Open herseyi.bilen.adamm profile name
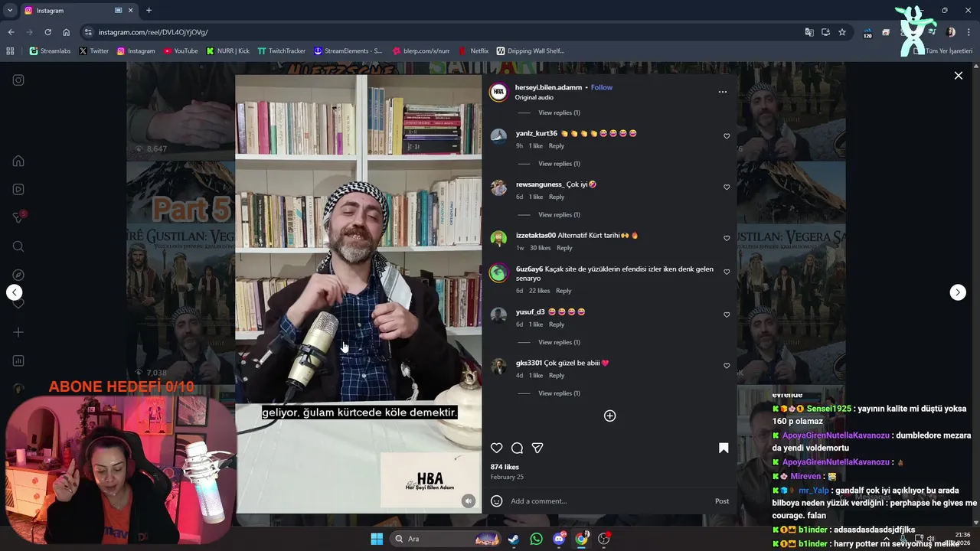The height and width of the screenshot is (551, 980). (x=548, y=87)
